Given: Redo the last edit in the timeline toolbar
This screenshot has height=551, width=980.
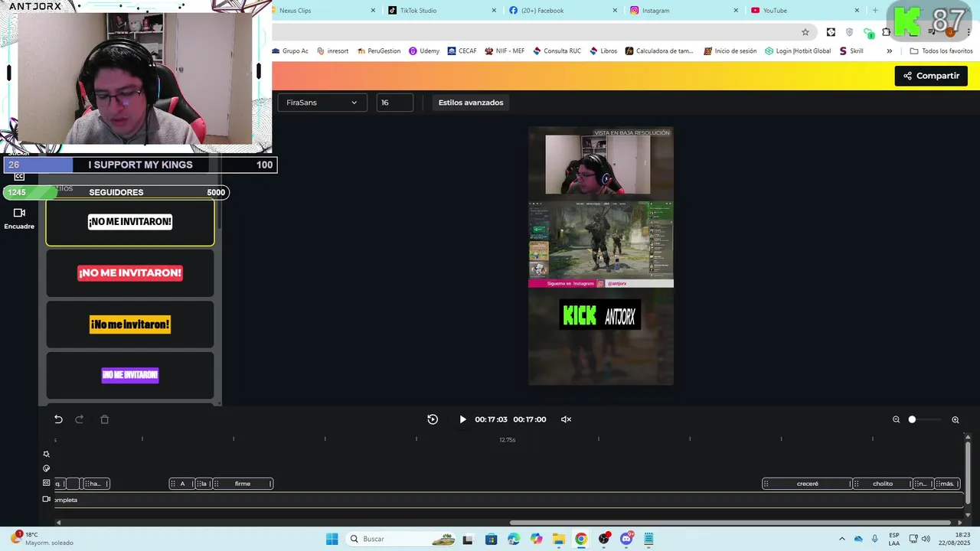Looking at the screenshot, I should [79, 419].
